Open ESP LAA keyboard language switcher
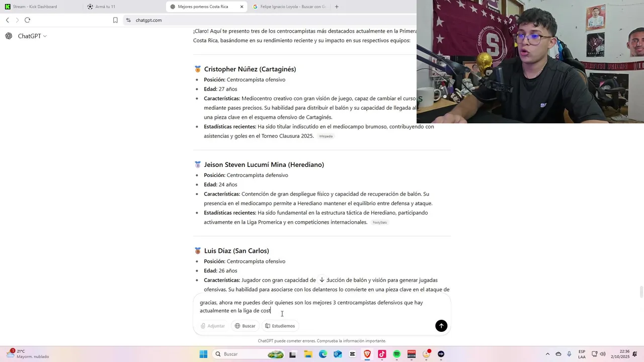644x362 pixels. pyautogui.click(x=582, y=354)
